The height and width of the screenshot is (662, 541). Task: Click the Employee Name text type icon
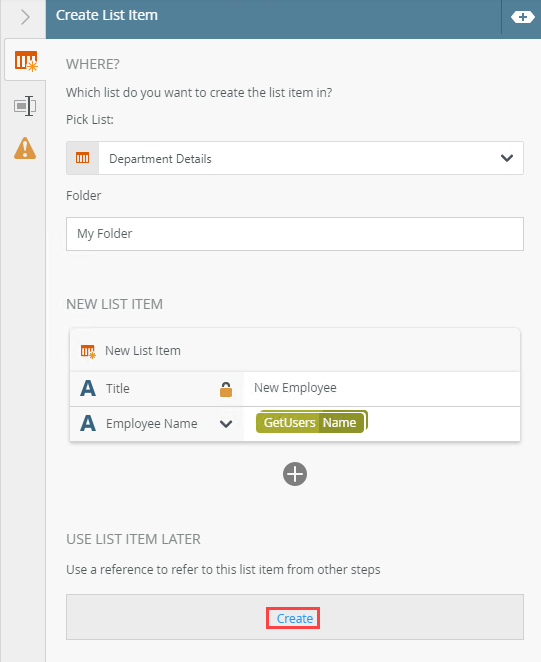88,423
